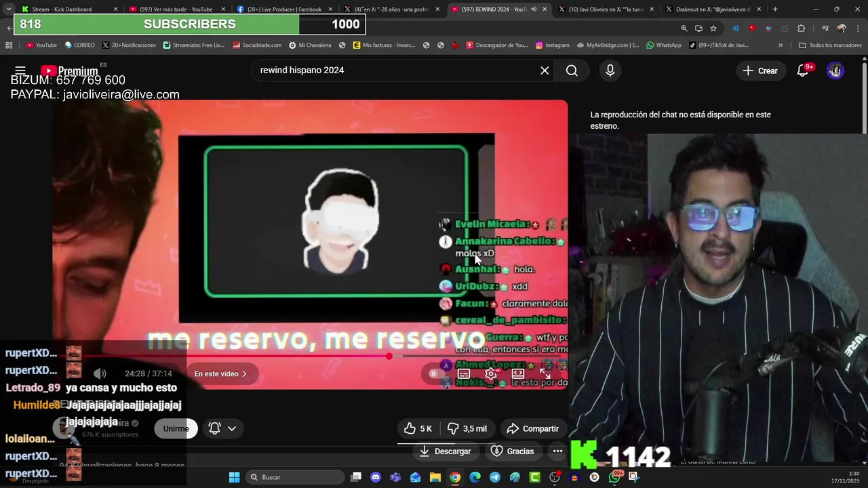
Task: Open the apps grid icon in bookmarks bar
Action: click(9, 45)
